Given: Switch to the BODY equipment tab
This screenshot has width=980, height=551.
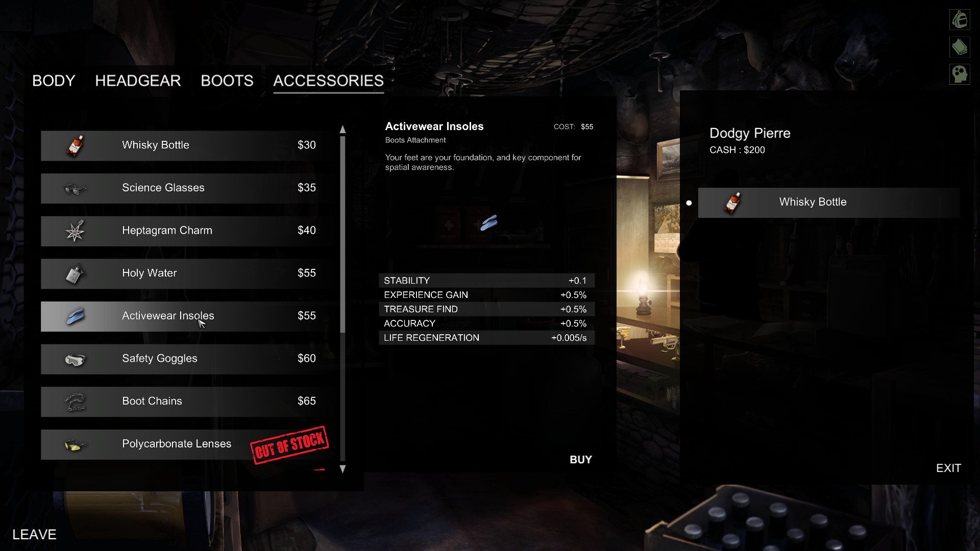Looking at the screenshot, I should coord(54,80).
